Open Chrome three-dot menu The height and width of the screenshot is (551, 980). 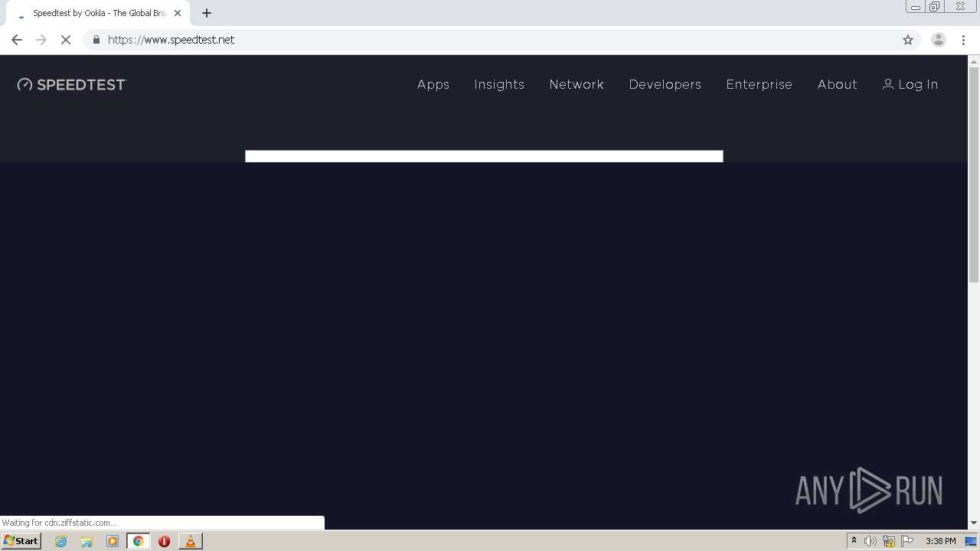(964, 40)
